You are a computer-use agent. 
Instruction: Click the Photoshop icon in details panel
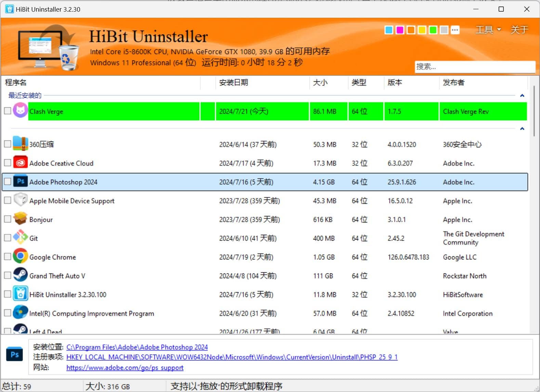point(14,354)
